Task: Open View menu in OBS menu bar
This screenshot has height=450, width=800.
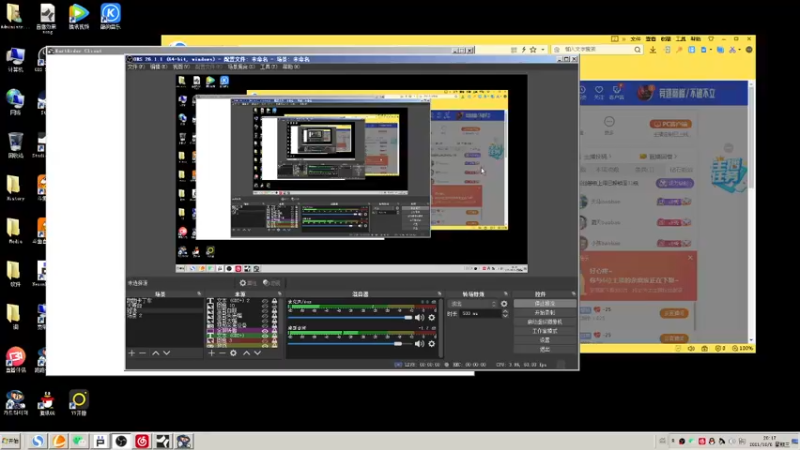Action: [x=181, y=67]
